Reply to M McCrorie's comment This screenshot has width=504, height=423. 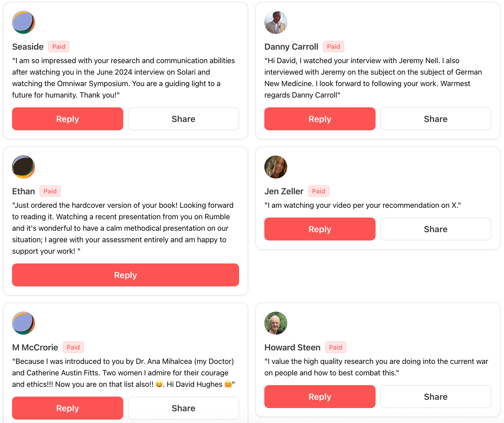point(67,408)
